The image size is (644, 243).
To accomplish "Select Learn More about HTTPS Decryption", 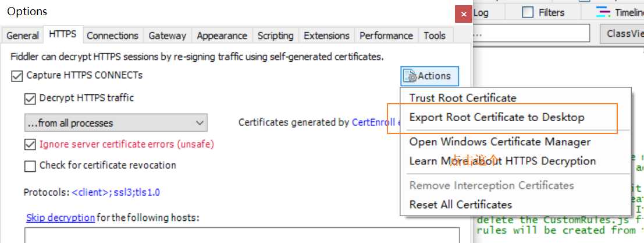I will (502, 161).
